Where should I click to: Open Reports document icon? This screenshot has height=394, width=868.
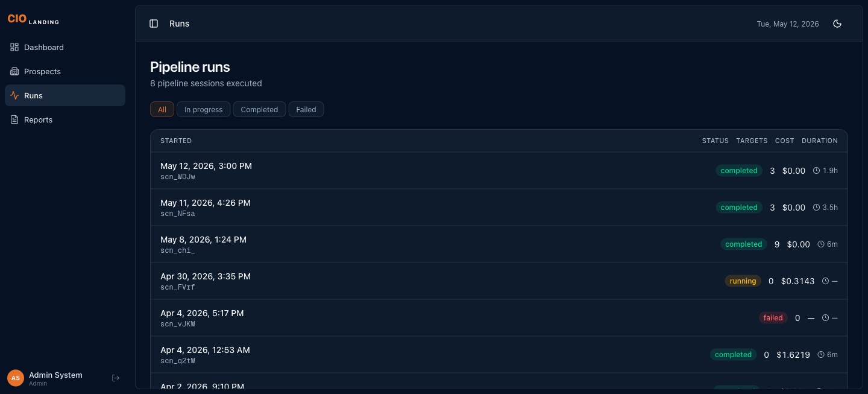[14, 119]
